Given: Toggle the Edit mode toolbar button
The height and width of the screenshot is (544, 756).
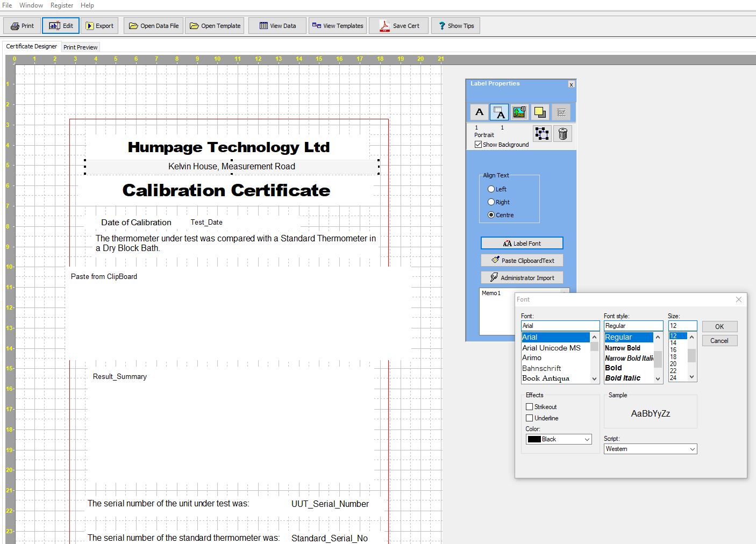Looking at the screenshot, I should tap(61, 26).
